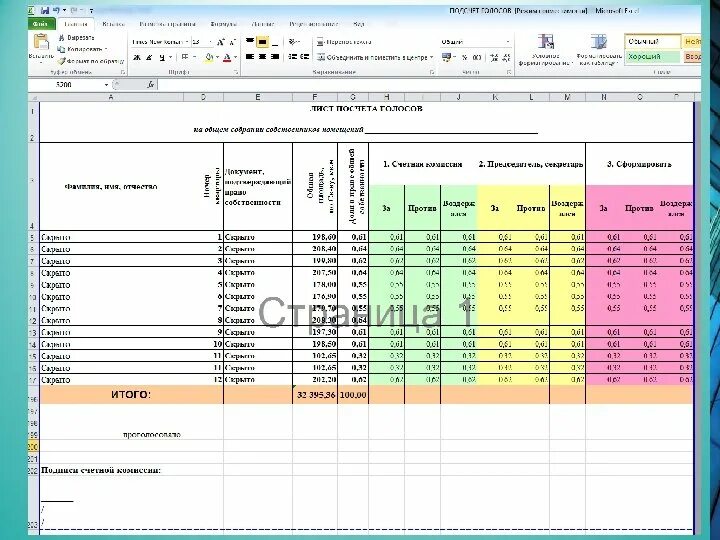Image resolution: width=720 pixels, height=540 pixels.
Task: Toggle Italic (К) formatting
Action: tap(149, 57)
